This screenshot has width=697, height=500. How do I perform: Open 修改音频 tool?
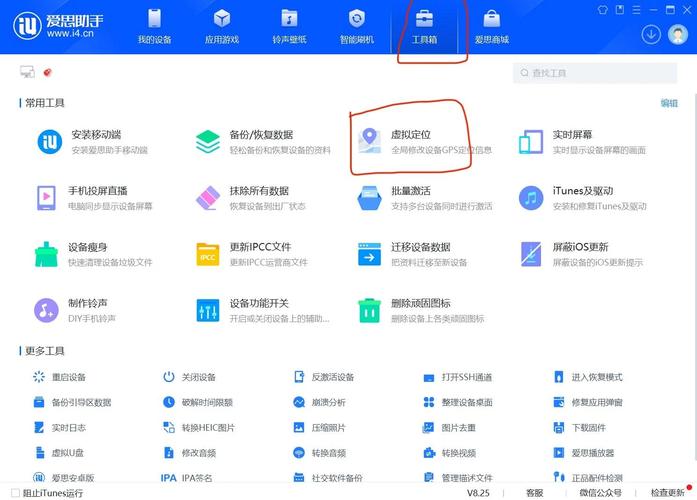[x=189, y=453]
